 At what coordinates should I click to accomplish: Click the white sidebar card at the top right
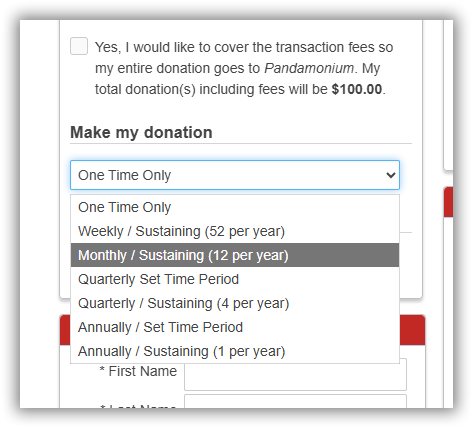(449, 95)
